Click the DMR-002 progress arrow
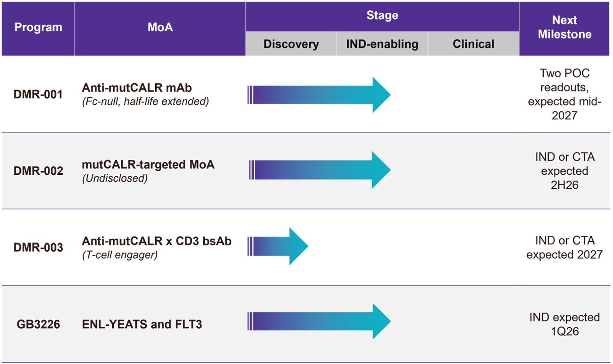 319,170
